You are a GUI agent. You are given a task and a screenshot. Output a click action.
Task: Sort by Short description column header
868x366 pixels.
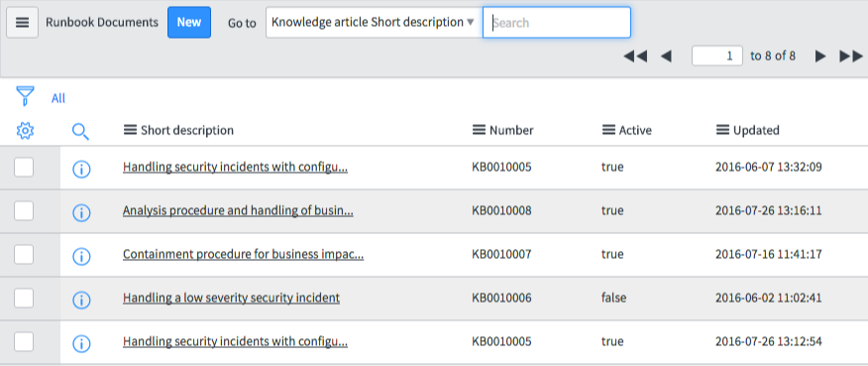[187, 130]
